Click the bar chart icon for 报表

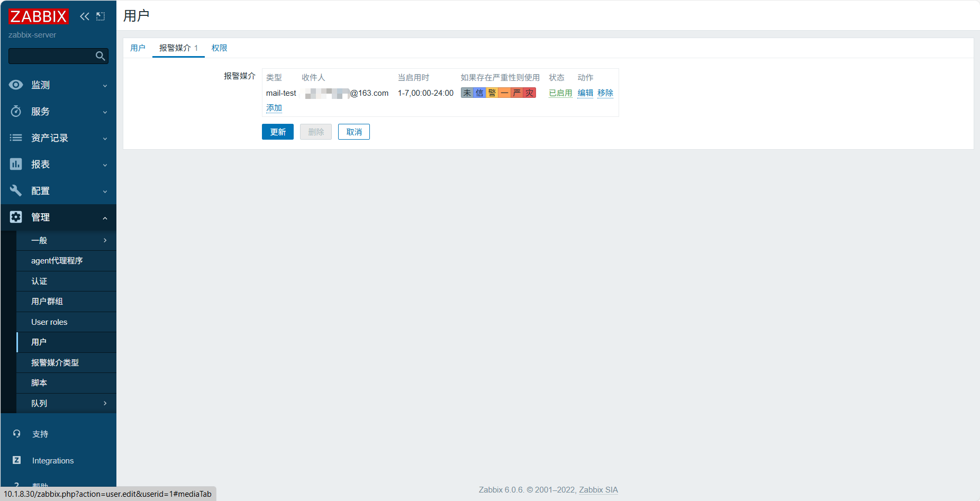(16, 164)
